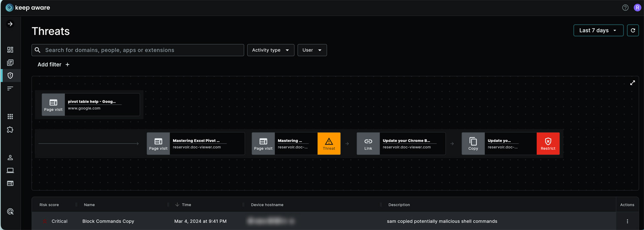644x230 pixels.
Task: Sort by Time column header
Action: point(186,205)
